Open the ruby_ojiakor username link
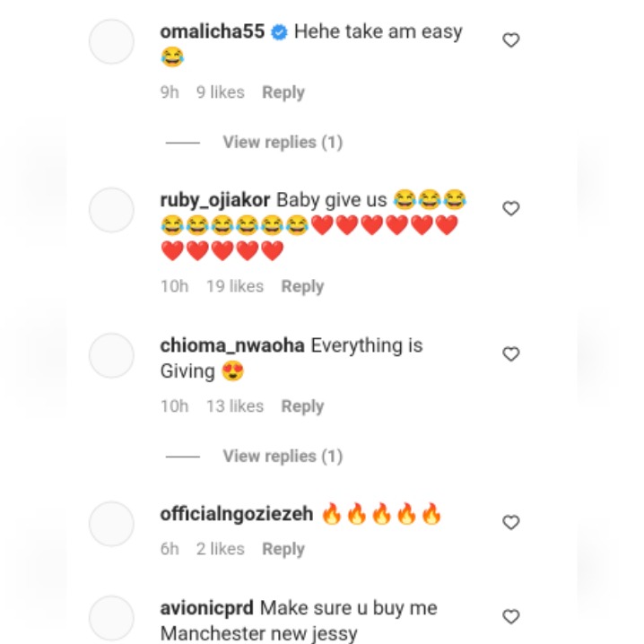Screen dimensions: 644x644 pos(215,199)
